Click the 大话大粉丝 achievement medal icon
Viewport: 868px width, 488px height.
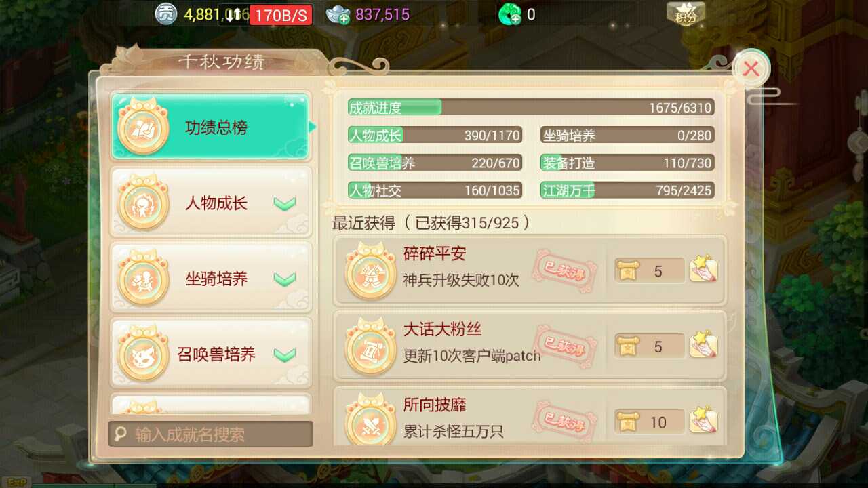(370, 347)
